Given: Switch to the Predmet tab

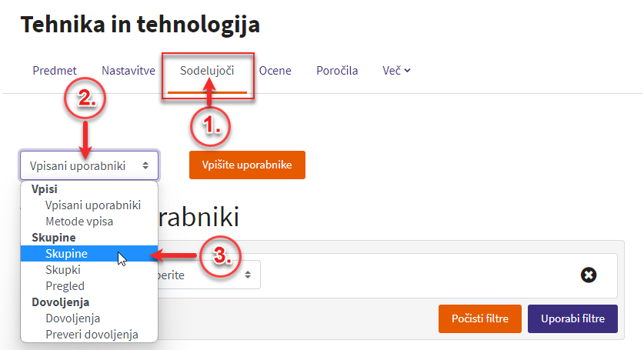Looking at the screenshot, I should 54,71.
